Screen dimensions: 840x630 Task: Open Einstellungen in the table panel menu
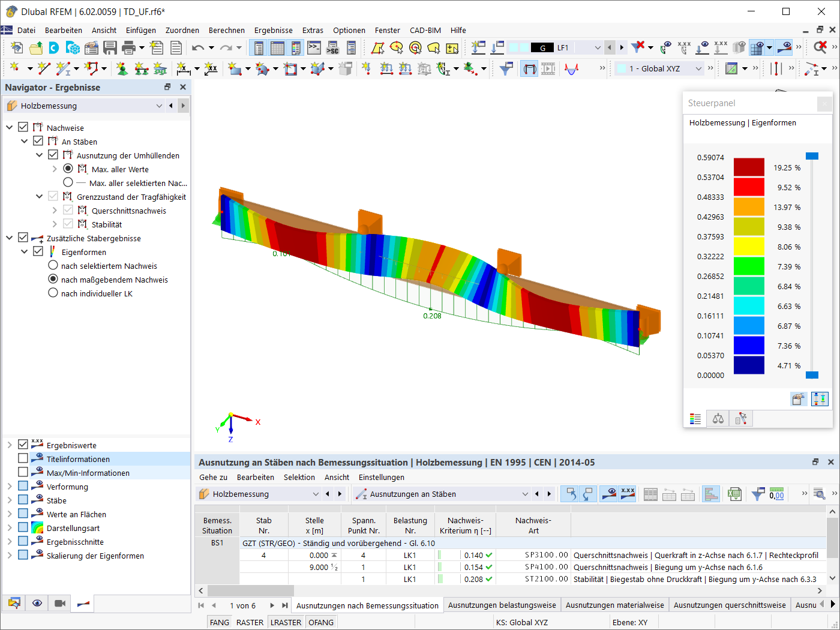click(382, 477)
